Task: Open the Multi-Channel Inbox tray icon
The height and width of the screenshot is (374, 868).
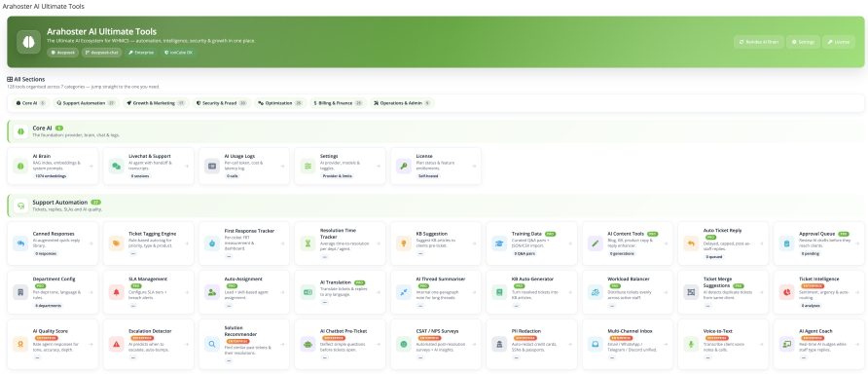Action: (596, 344)
